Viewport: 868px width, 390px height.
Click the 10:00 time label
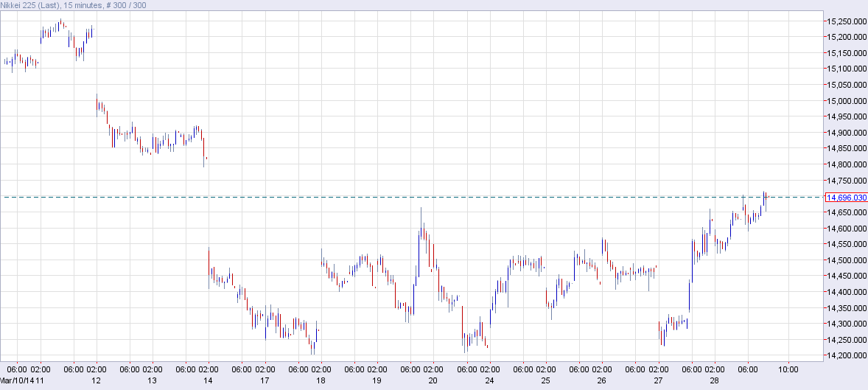(788, 369)
